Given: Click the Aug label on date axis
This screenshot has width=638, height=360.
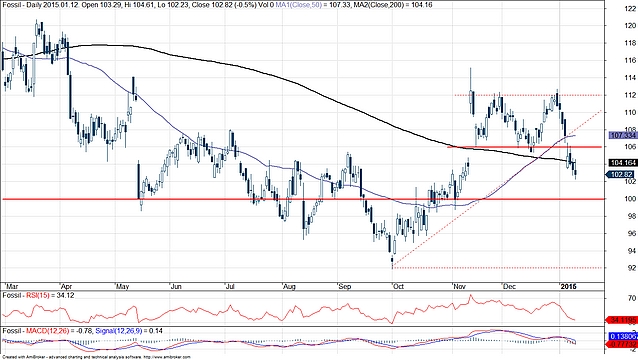Looking at the screenshot, I should click(x=288, y=286).
